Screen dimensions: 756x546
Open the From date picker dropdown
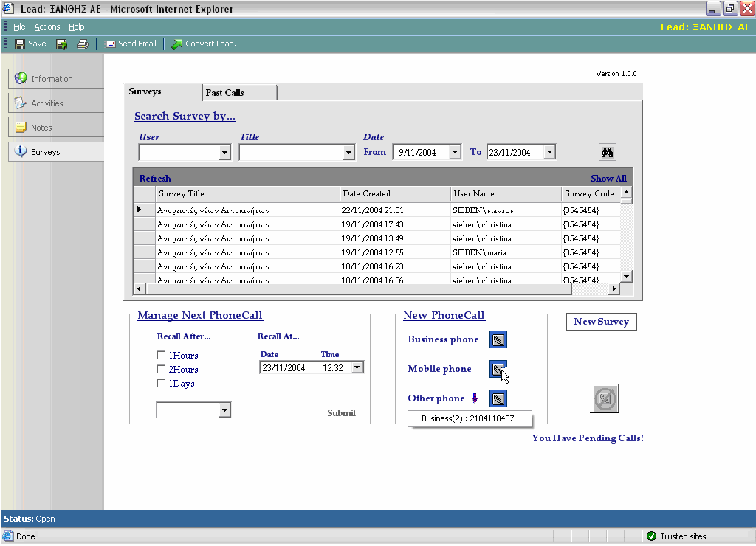pyautogui.click(x=455, y=152)
